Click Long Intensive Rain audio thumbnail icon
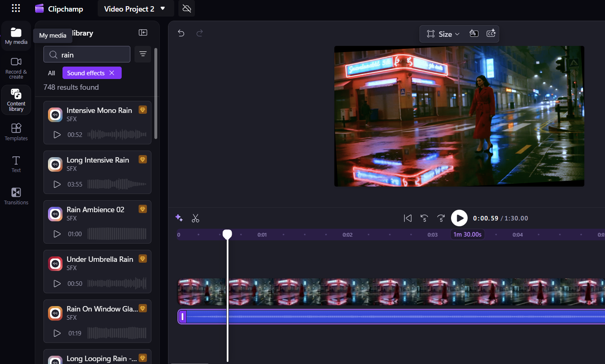Image resolution: width=605 pixels, height=364 pixels. pos(55,164)
